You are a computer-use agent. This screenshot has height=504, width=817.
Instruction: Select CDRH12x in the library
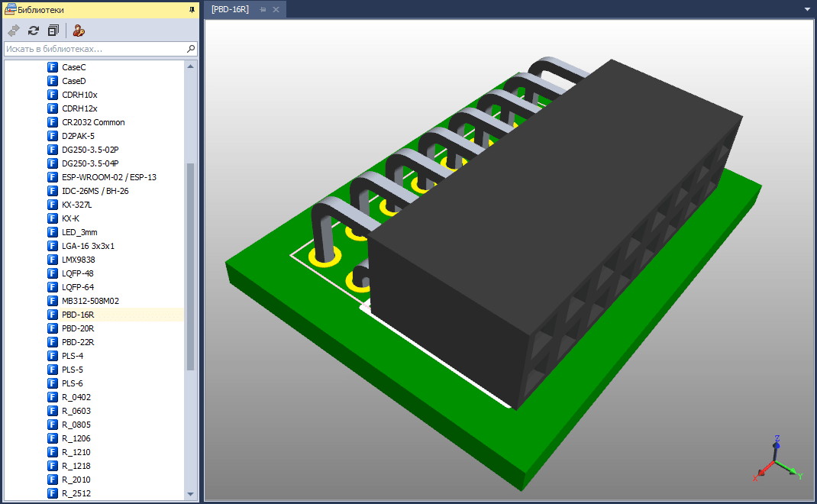[x=79, y=108]
